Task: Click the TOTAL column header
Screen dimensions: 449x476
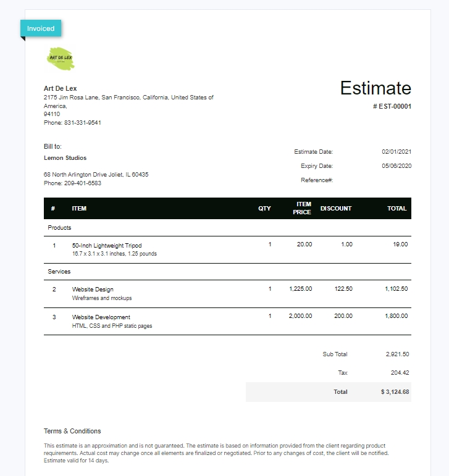Action: pos(397,209)
